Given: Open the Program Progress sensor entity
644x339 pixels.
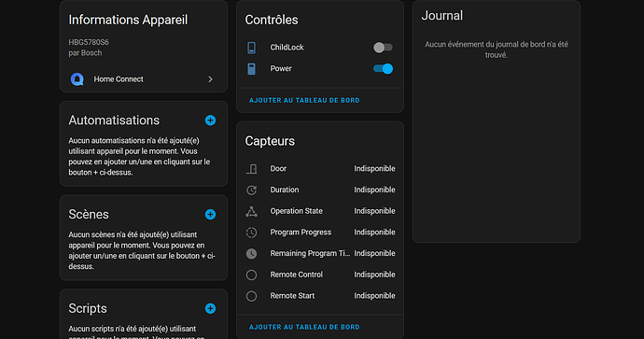Looking at the screenshot, I should 320,233.
